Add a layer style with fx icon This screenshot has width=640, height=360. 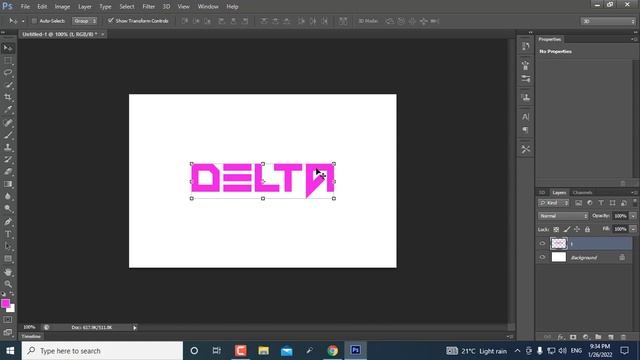561,337
